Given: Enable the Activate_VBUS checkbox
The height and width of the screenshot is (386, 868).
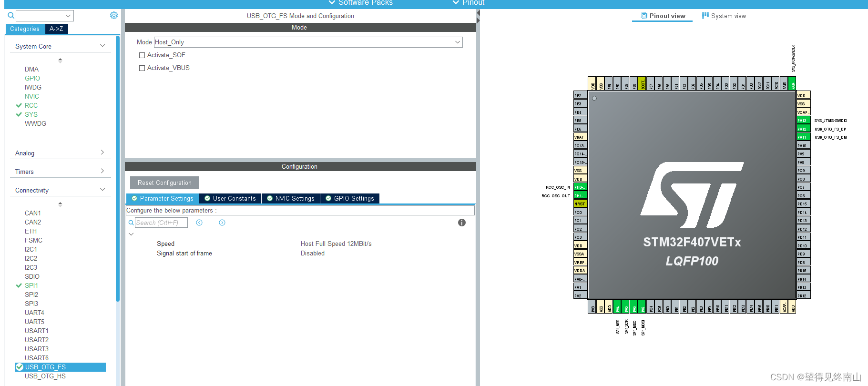Looking at the screenshot, I should (142, 68).
